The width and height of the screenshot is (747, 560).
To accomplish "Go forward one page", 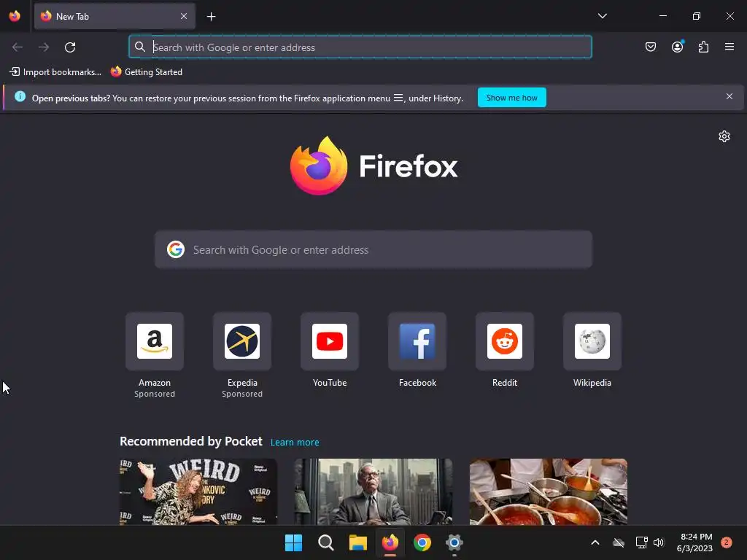I will click(x=44, y=47).
